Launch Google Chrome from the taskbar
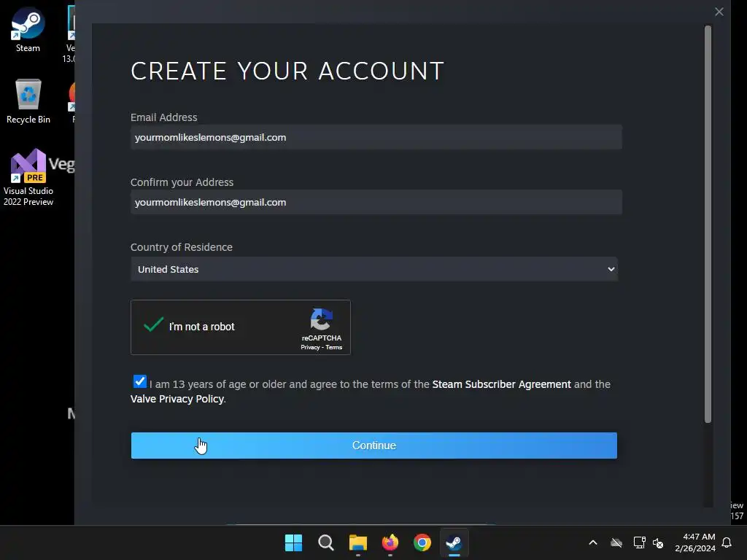Viewport: 747px width, 560px height. (x=422, y=542)
